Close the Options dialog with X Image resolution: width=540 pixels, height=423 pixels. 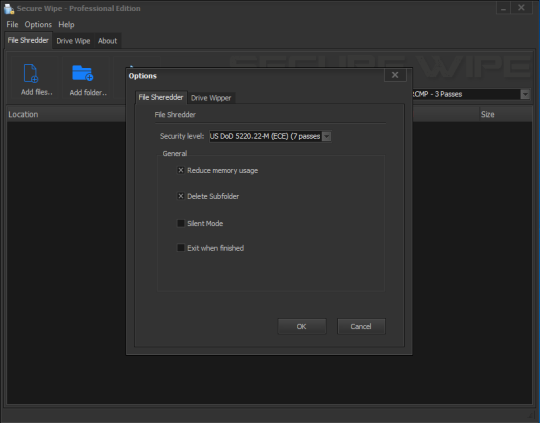(x=395, y=75)
